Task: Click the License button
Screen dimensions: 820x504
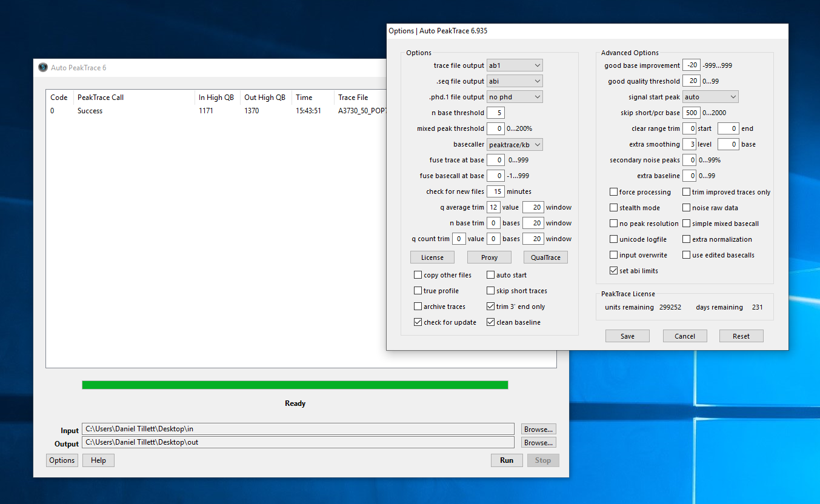Action: pos(432,257)
